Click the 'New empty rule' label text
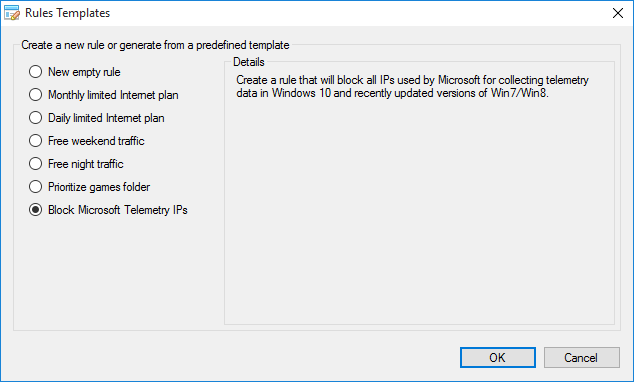 [84, 72]
